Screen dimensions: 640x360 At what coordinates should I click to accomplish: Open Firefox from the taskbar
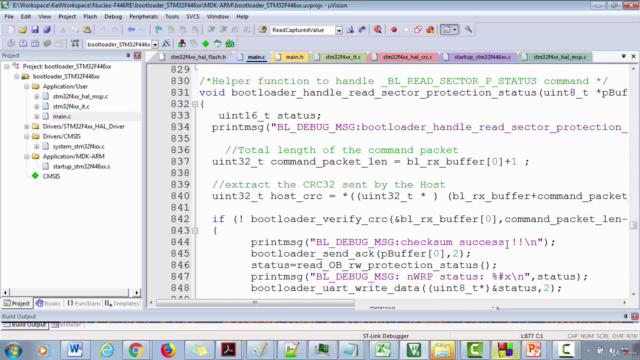[168, 350]
